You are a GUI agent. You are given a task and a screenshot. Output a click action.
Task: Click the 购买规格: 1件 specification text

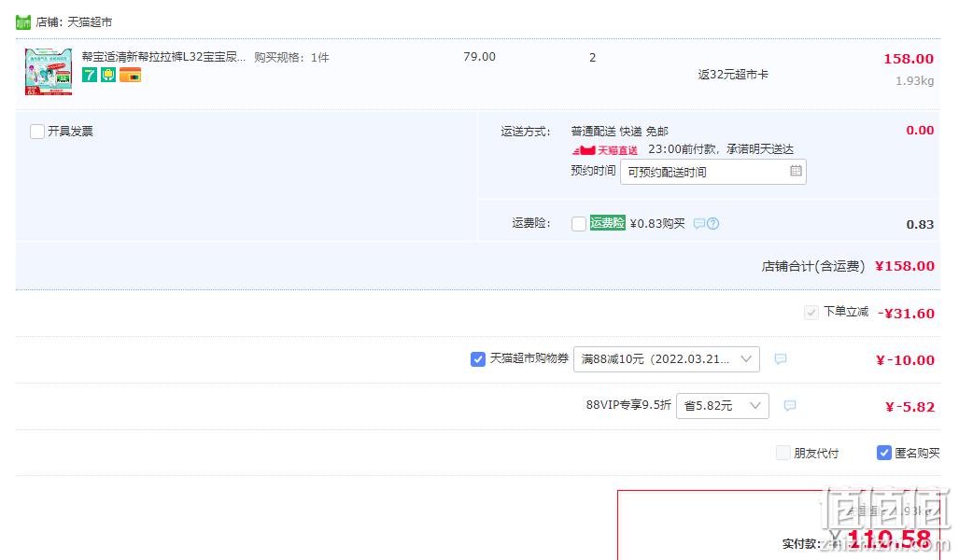(291, 58)
